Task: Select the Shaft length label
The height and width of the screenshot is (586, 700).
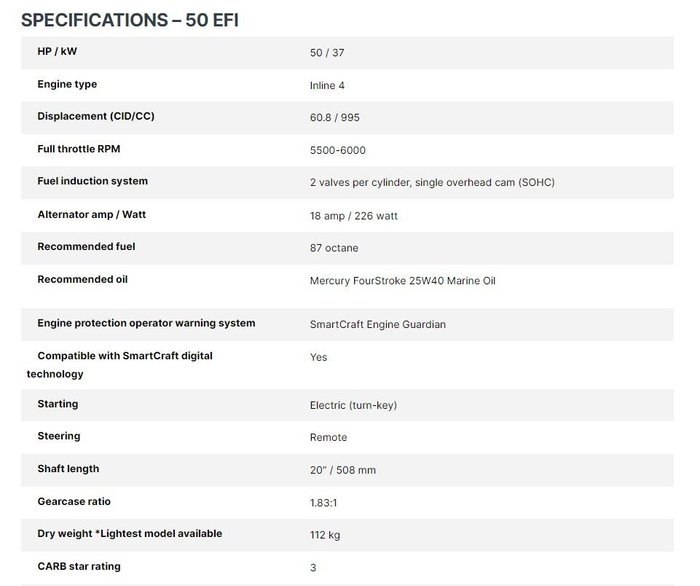Action: [x=68, y=469]
